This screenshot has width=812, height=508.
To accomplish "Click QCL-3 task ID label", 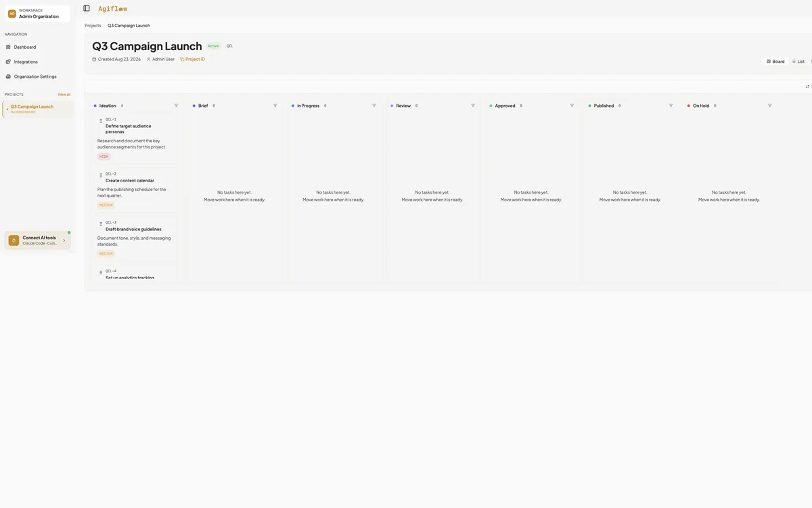I will [x=111, y=223].
